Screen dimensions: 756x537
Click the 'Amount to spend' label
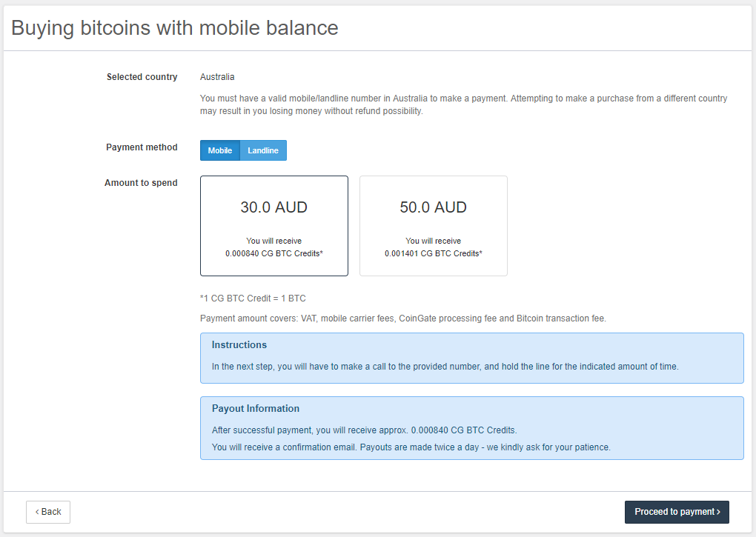tap(141, 183)
